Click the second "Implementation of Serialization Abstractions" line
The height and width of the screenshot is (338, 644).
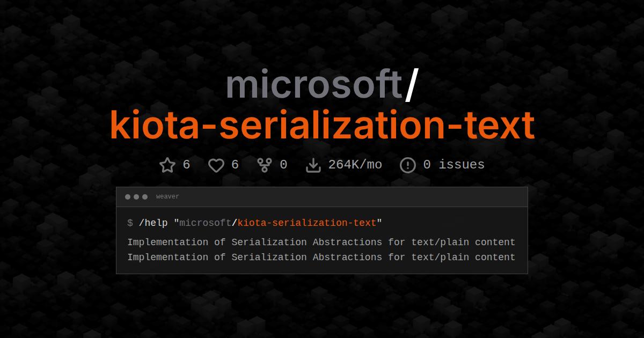321,258
